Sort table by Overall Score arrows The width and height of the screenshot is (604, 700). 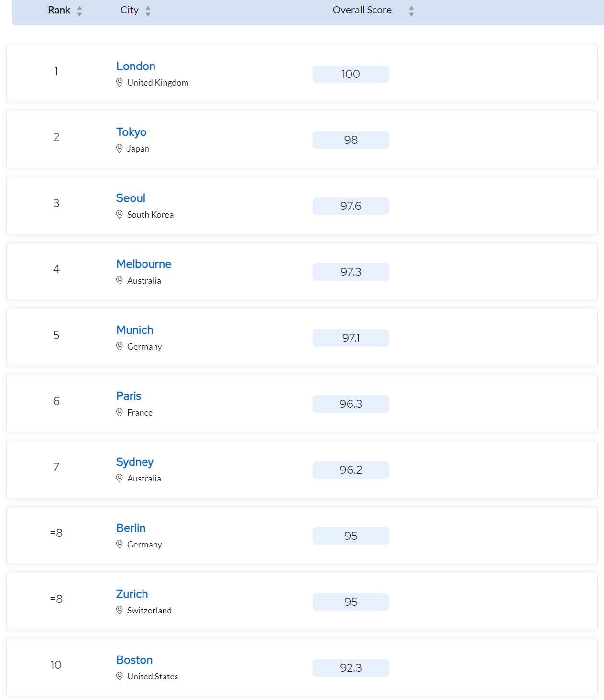(x=411, y=11)
